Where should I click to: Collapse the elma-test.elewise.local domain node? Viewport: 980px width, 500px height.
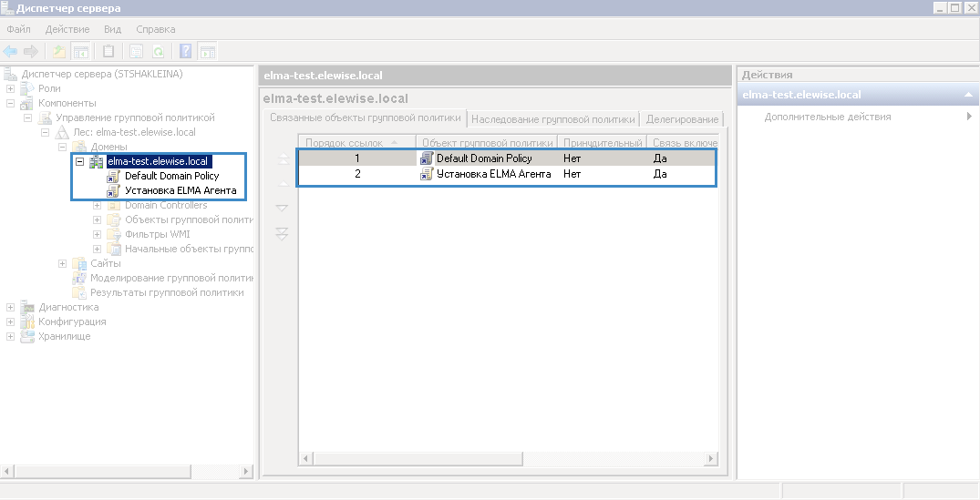click(x=80, y=162)
